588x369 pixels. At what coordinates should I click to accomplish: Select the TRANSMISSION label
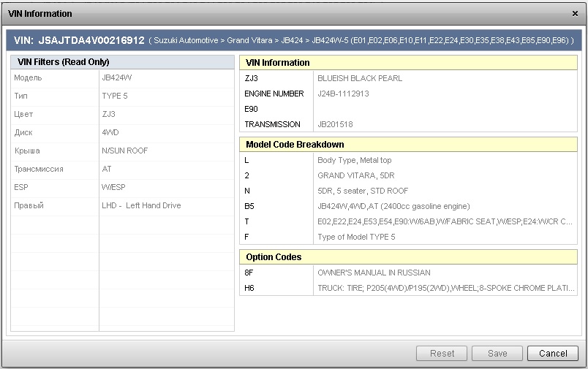tap(272, 124)
